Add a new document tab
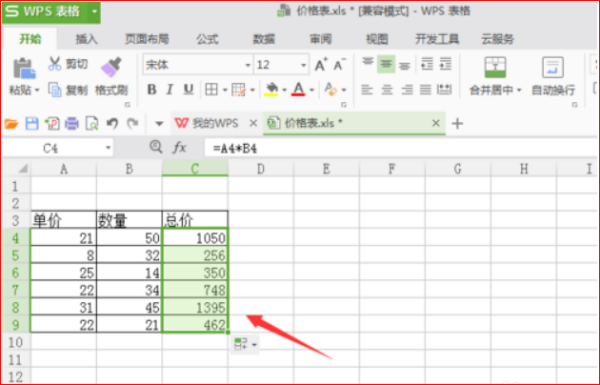The image size is (600, 385). point(457,124)
